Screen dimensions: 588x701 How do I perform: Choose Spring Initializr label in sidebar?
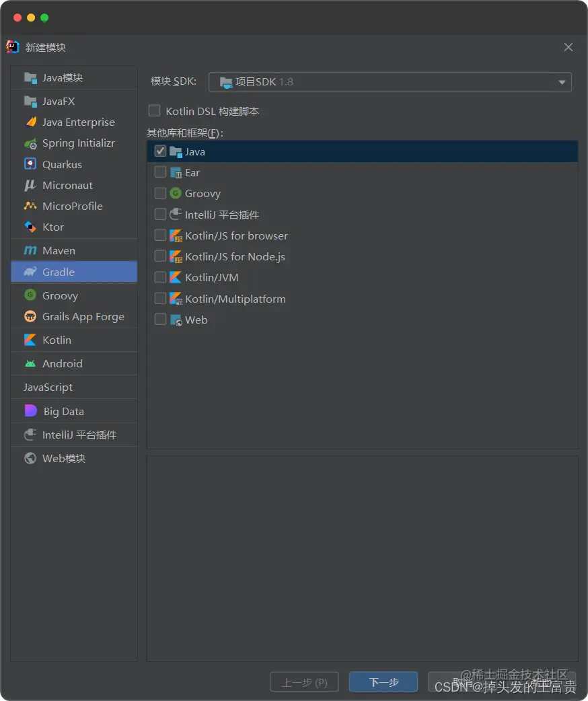point(79,143)
